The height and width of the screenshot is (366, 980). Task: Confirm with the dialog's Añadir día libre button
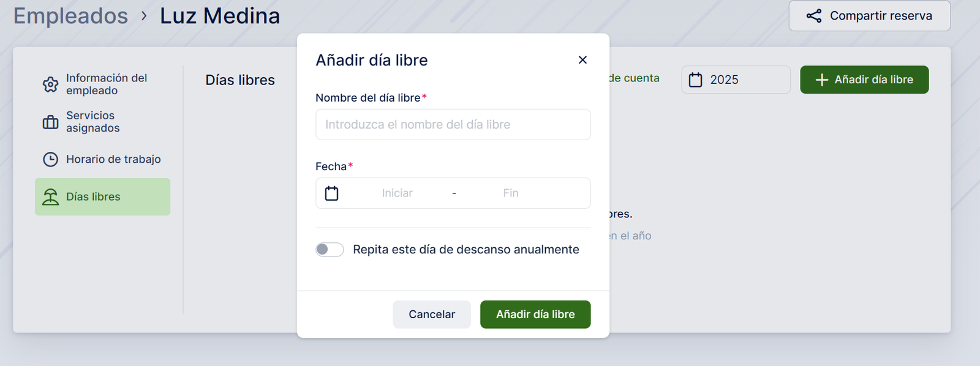[535, 315]
